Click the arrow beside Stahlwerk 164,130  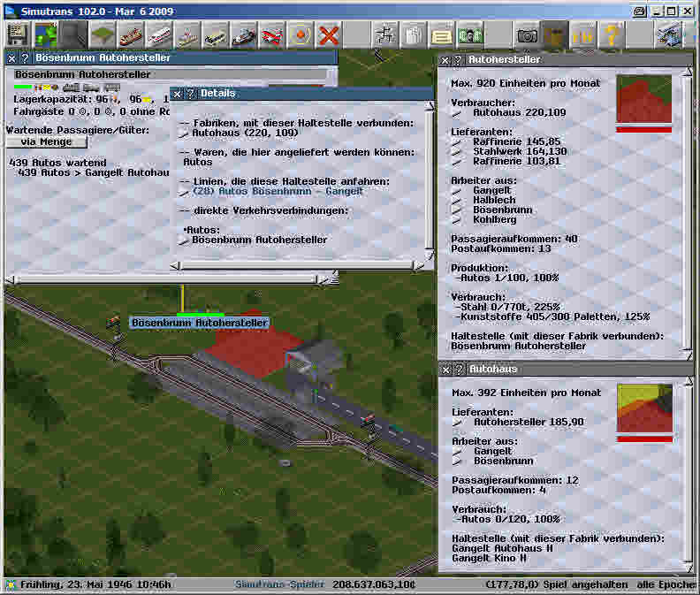457,151
